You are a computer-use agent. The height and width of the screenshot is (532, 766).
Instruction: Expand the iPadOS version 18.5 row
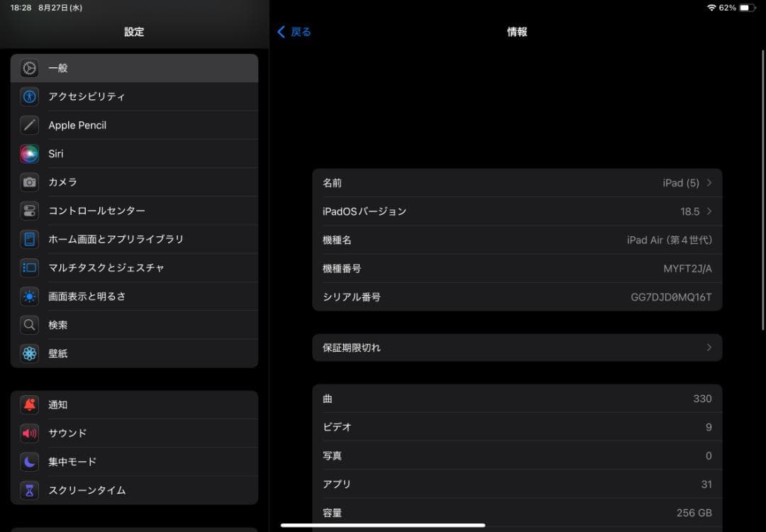coord(518,211)
